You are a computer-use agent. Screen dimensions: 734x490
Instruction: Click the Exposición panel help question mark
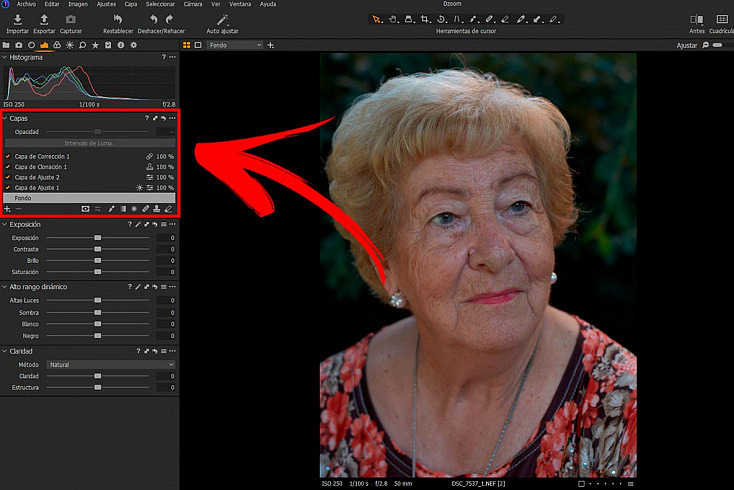[x=130, y=225]
